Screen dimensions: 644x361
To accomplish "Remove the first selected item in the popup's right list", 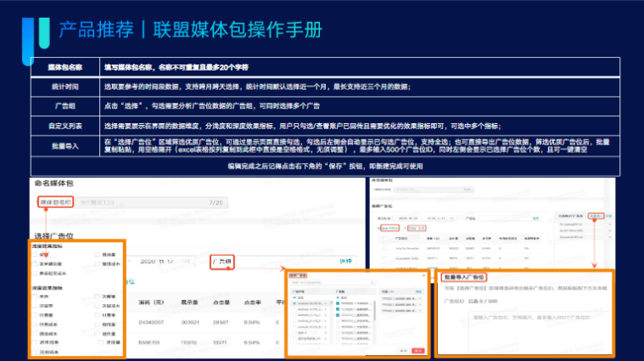I will [421, 300].
